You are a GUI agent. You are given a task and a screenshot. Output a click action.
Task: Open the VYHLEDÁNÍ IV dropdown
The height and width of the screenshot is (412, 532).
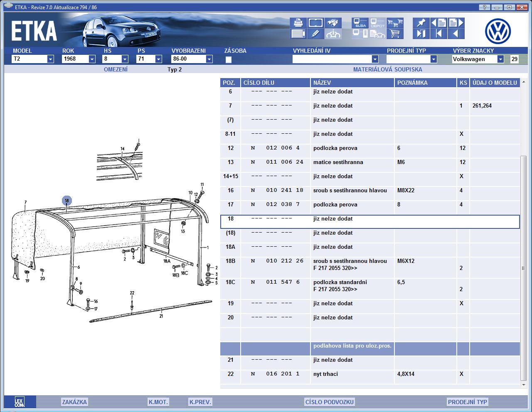pos(374,59)
